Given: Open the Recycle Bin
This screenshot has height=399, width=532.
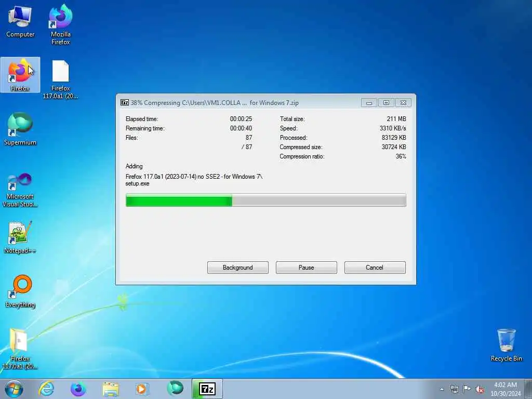Looking at the screenshot, I should (506, 345).
